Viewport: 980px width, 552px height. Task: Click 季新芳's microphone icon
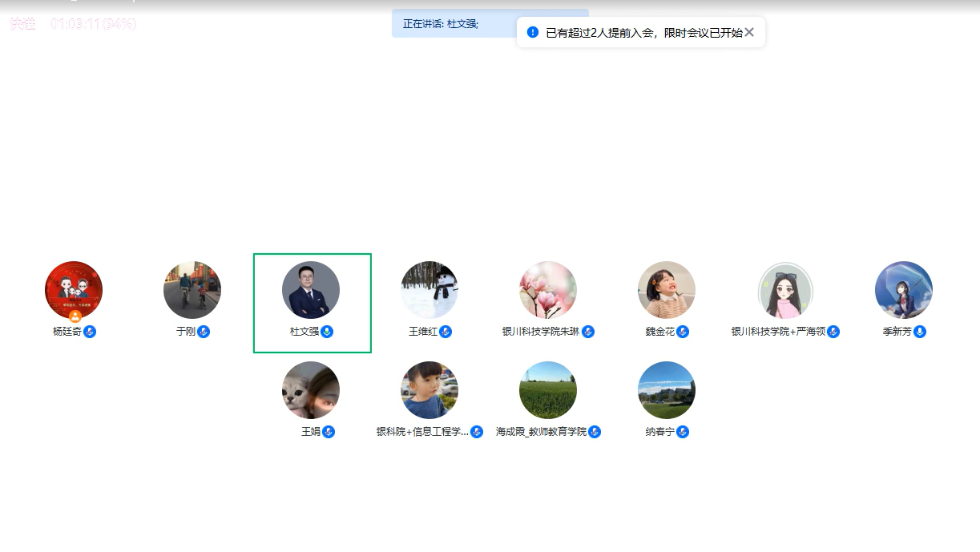point(920,332)
